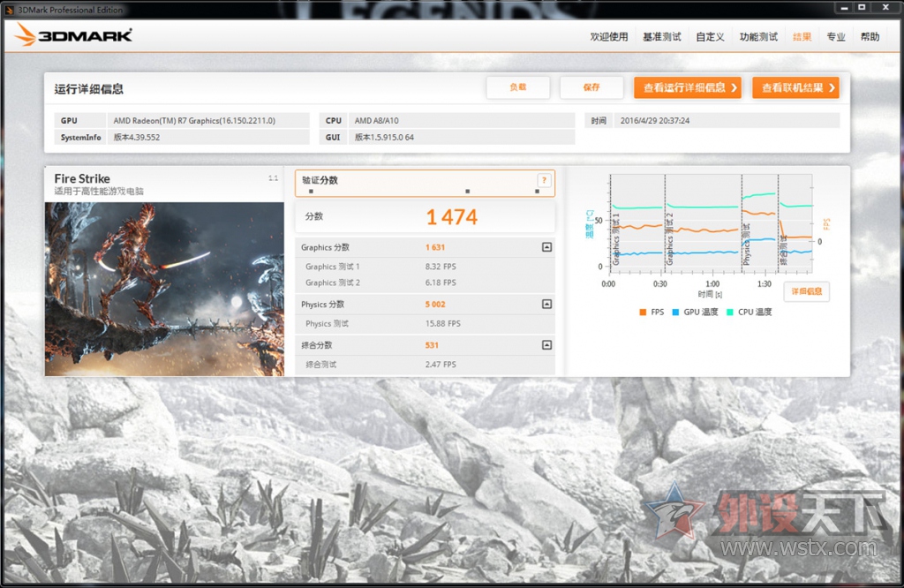Click the 8.32 FPS value
Image resolution: width=904 pixels, height=588 pixels.
pos(441,267)
